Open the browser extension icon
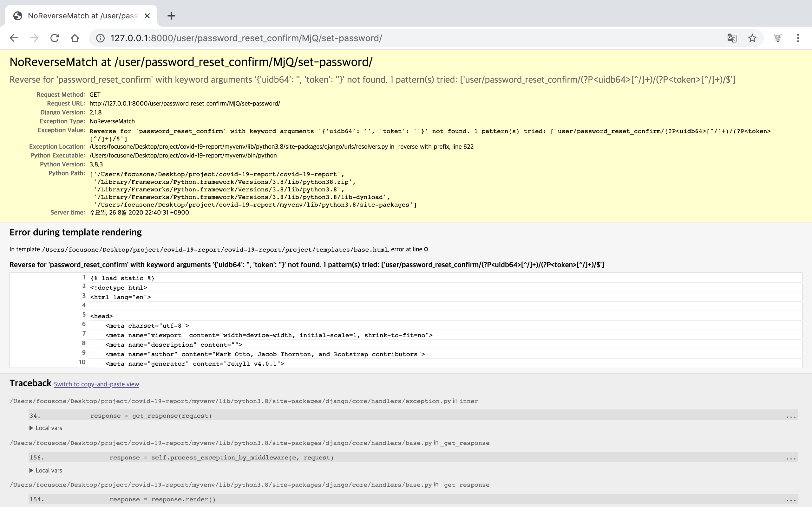This screenshot has width=812, height=507. (x=777, y=38)
